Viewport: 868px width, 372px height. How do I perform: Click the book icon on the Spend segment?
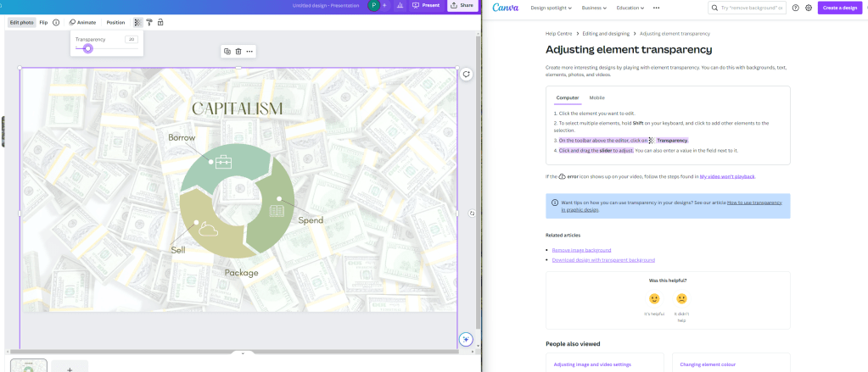(277, 210)
